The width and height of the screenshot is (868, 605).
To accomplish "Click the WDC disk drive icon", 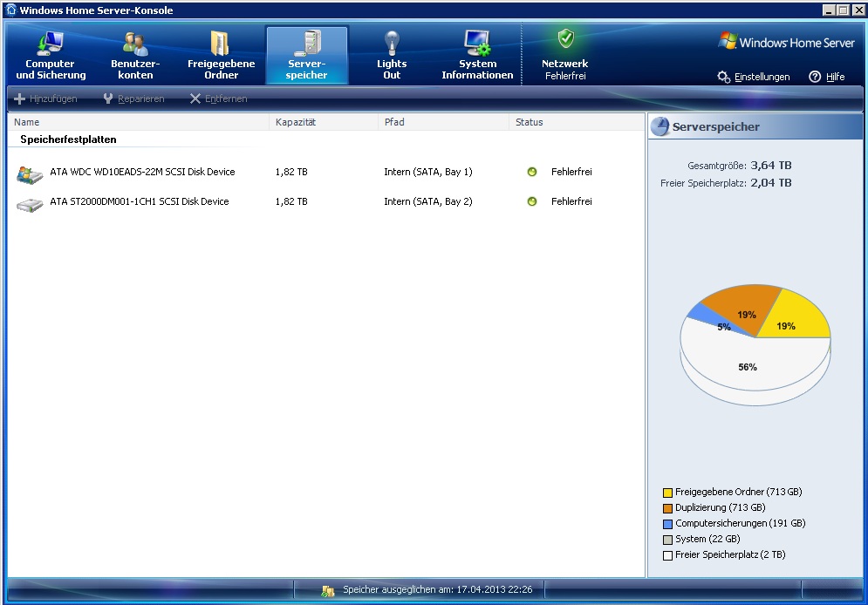I will 30,174.
